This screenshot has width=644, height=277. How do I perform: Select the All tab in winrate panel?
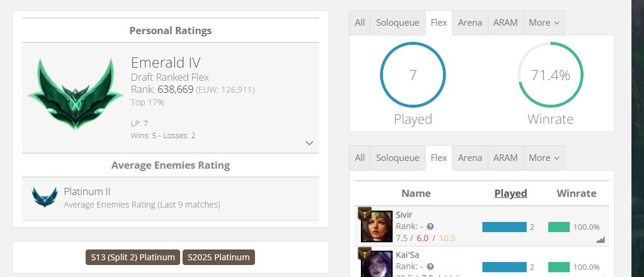[360, 23]
